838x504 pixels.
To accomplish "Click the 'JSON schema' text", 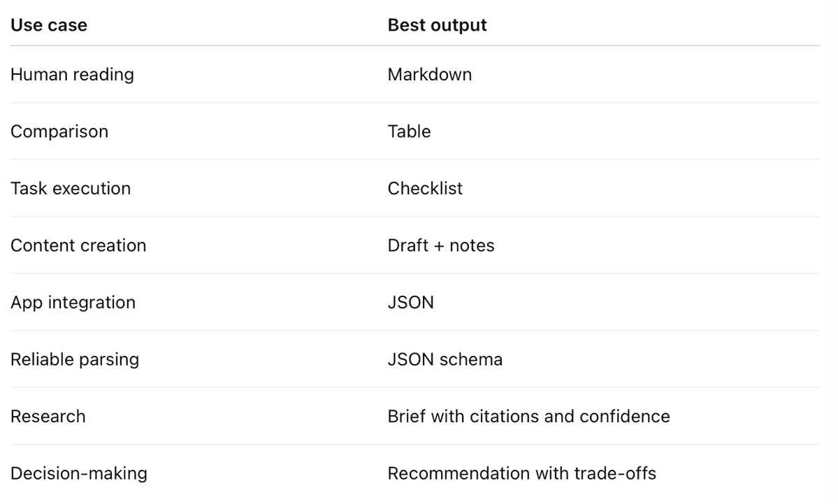I will (445, 359).
